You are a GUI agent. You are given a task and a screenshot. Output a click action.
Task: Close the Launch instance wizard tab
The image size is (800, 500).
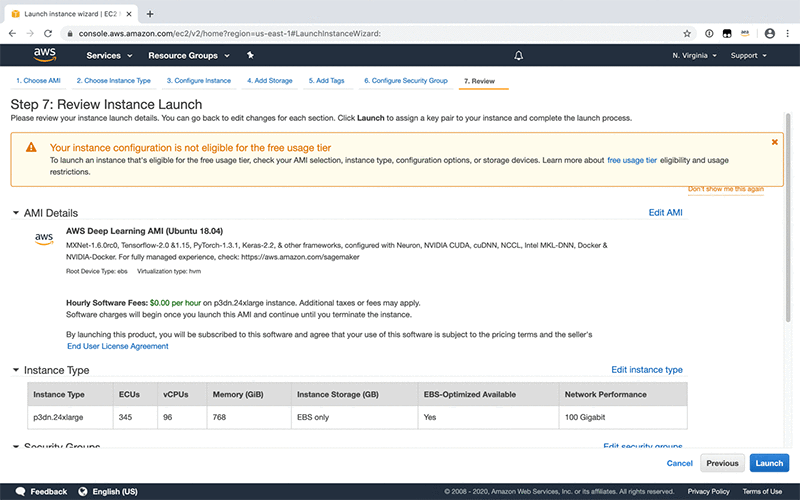pos(129,14)
